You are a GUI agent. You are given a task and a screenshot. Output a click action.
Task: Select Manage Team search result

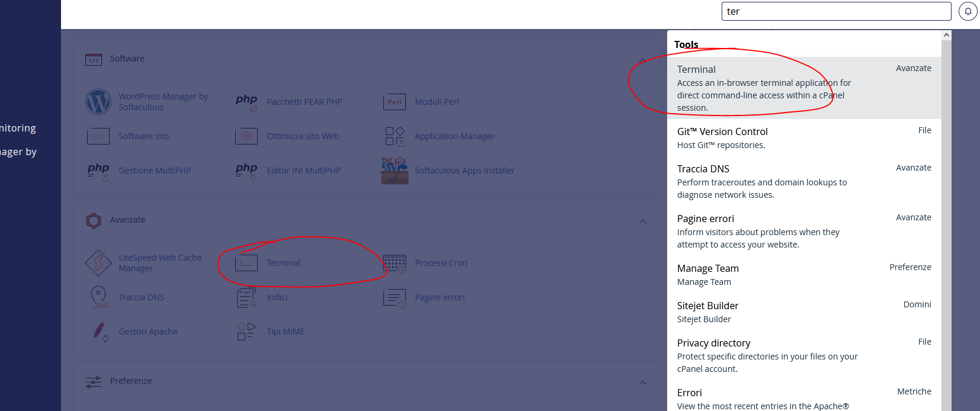pos(804,274)
